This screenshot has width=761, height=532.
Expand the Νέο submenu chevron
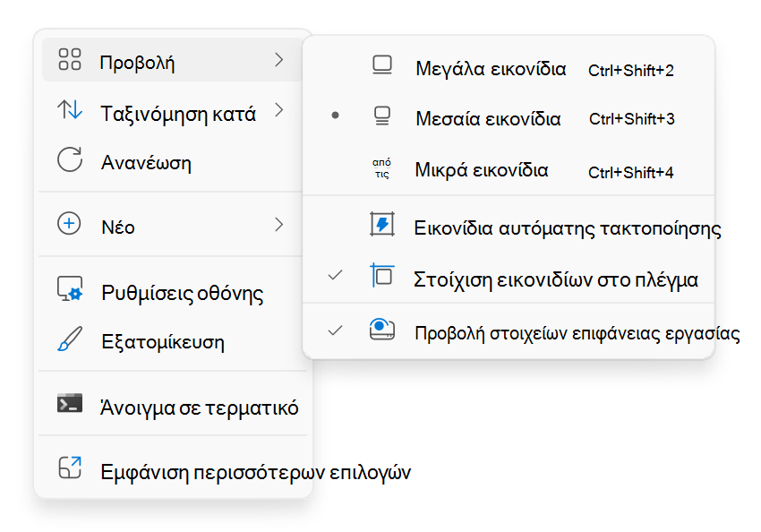tap(278, 224)
